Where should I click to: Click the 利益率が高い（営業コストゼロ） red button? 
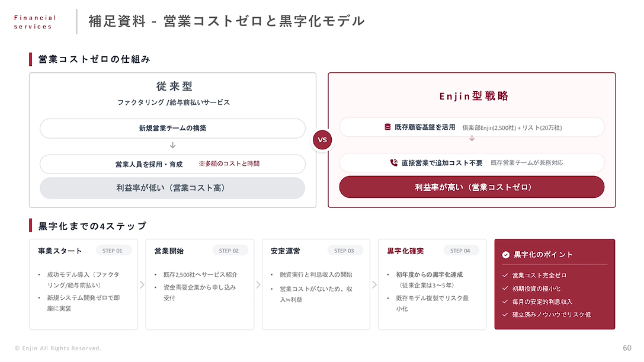click(472, 187)
